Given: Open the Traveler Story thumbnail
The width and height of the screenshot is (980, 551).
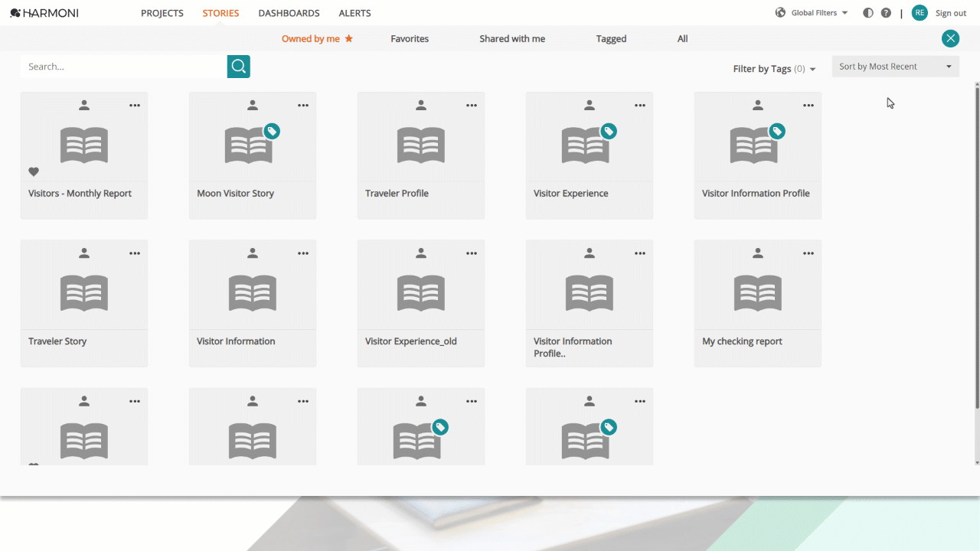Looking at the screenshot, I should pyautogui.click(x=84, y=292).
